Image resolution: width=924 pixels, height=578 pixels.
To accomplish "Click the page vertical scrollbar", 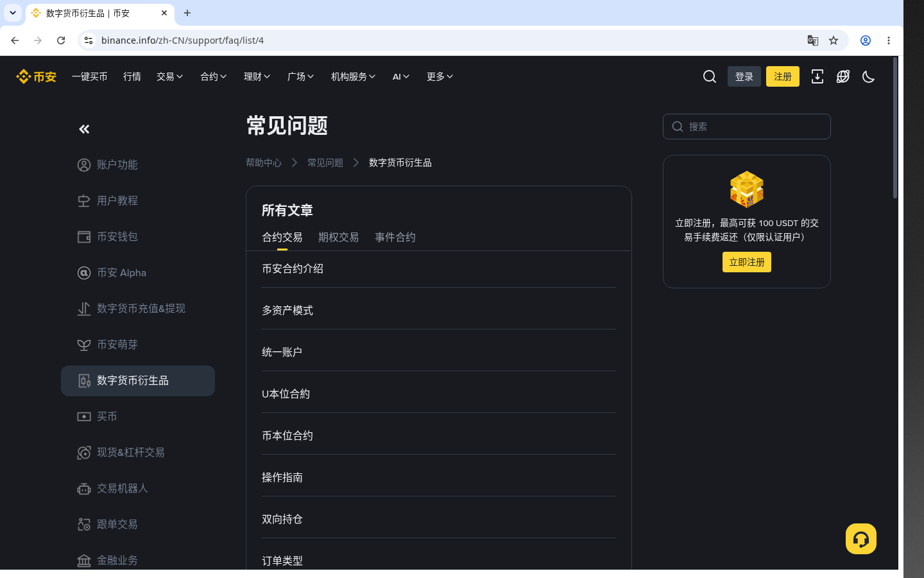I will (x=895, y=128).
